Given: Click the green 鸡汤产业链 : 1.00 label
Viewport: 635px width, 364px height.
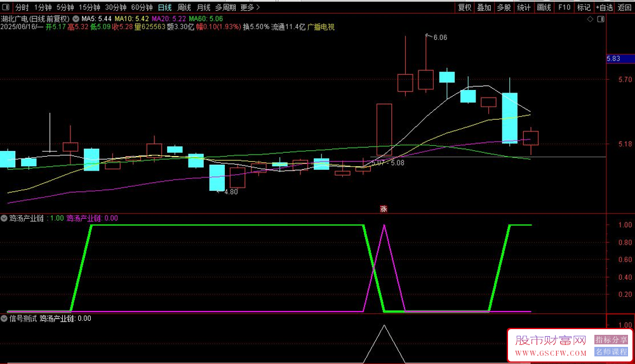Looking at the screenshot, I should [x=37, y=218].
